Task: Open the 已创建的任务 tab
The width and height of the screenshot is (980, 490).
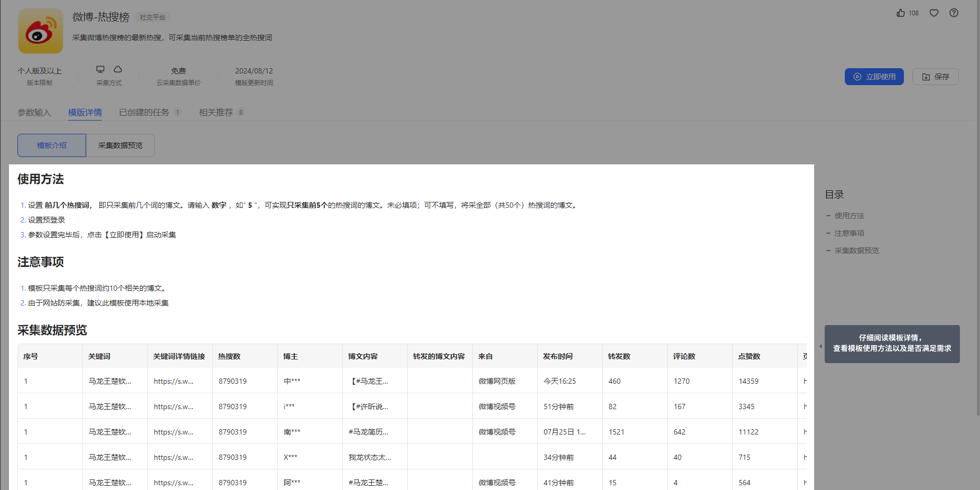Action: pos(145,112)
